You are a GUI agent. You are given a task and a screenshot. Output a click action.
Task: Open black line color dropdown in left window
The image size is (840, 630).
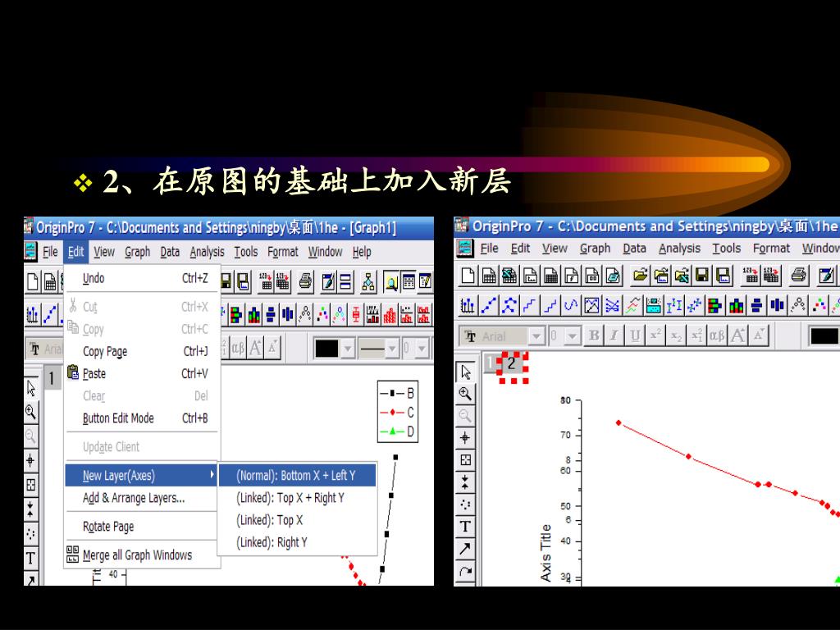(348, 349)
